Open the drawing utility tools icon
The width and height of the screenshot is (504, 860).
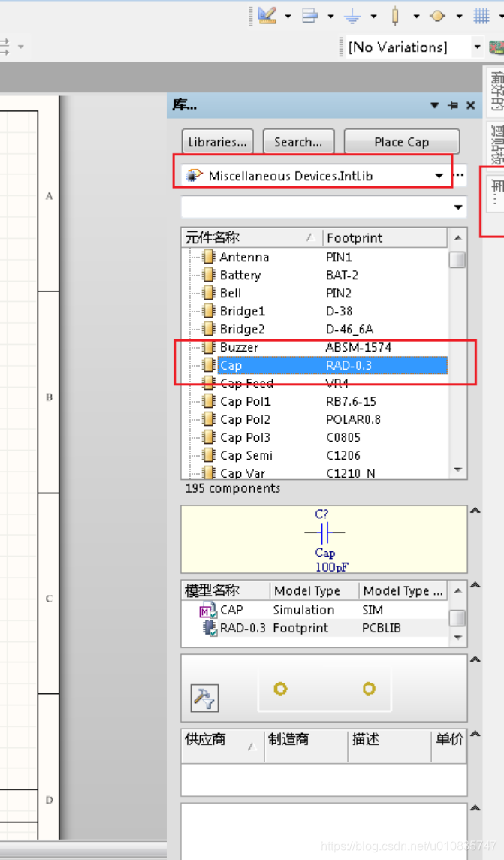click(x=267, y=15)
